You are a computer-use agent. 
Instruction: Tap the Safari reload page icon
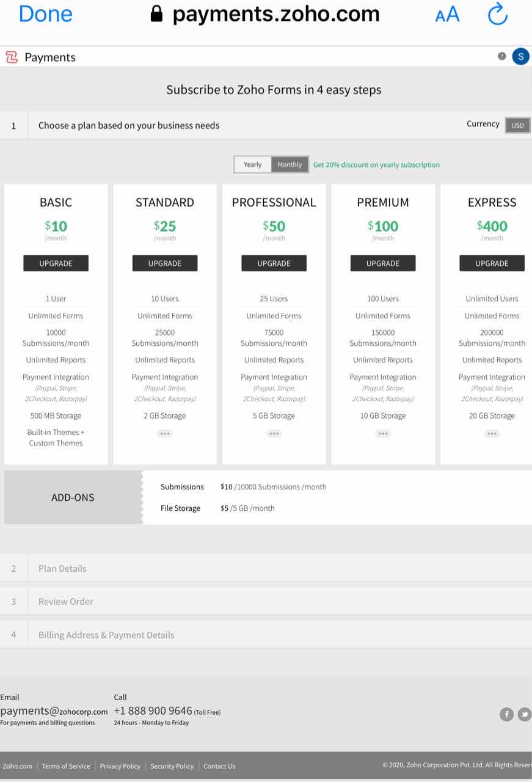click(498, 14)
